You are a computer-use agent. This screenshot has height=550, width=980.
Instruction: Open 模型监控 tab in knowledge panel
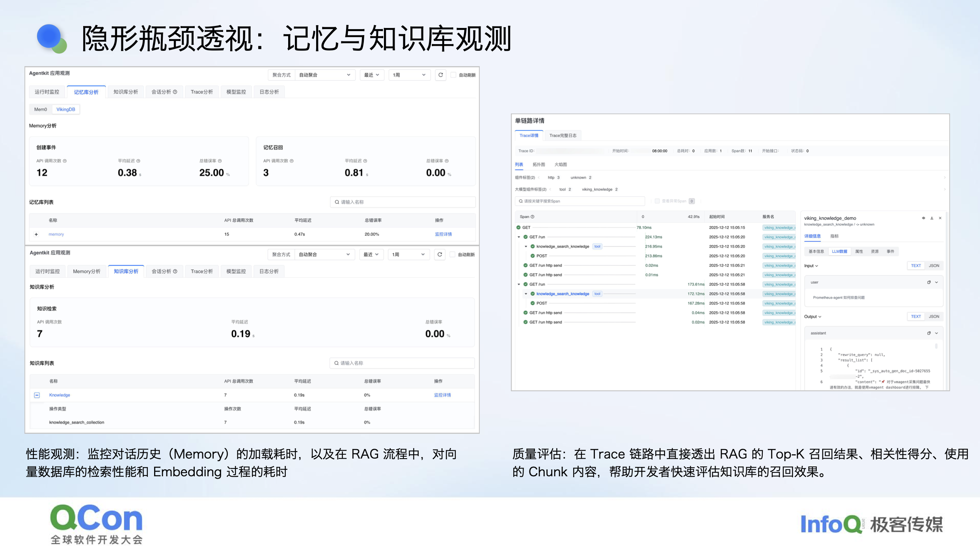coord(236,271)
